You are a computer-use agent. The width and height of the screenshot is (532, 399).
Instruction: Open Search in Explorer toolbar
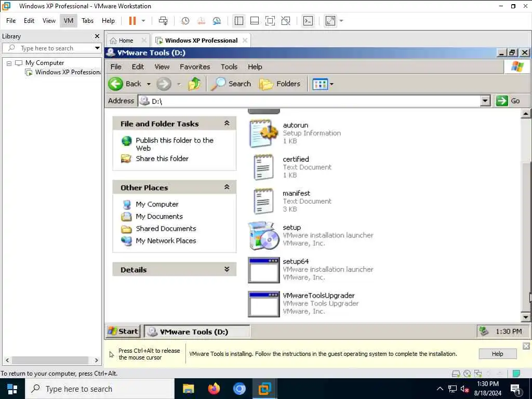pos(231,84)
